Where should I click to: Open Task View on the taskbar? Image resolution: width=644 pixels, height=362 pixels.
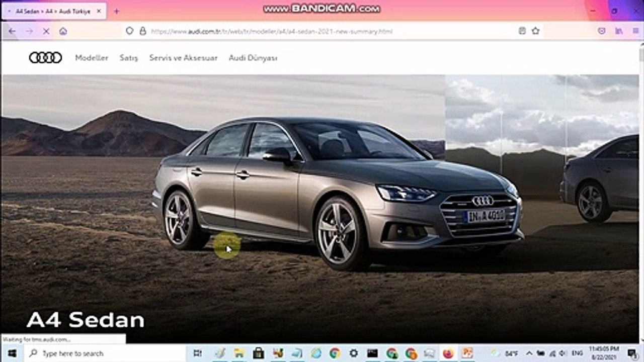198,353
